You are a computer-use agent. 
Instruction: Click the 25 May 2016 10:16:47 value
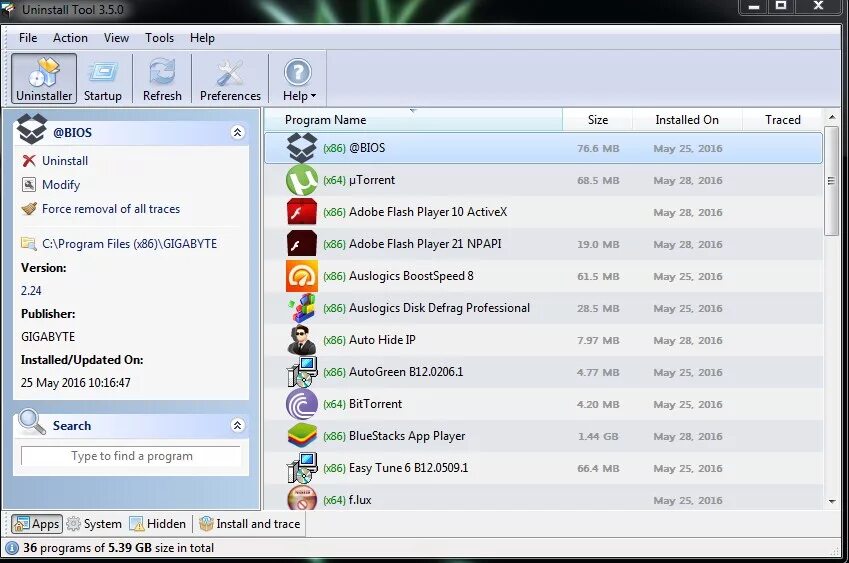pos(76,383)
